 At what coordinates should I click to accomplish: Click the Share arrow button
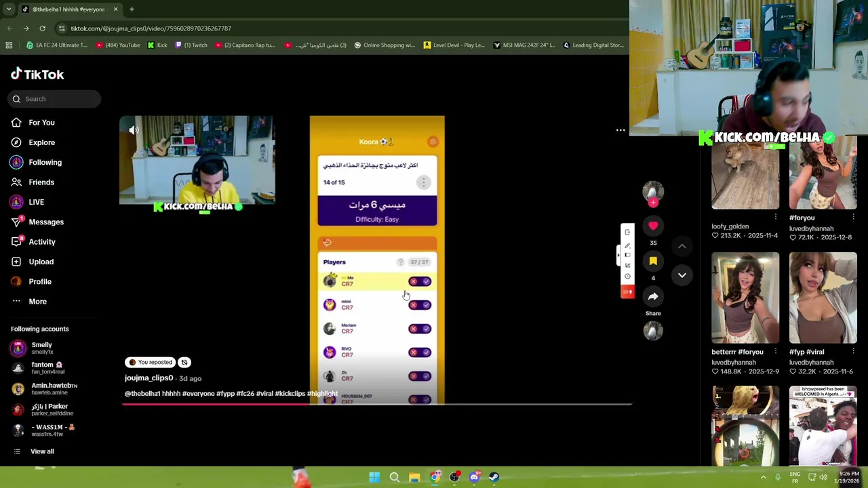[653, 296]
